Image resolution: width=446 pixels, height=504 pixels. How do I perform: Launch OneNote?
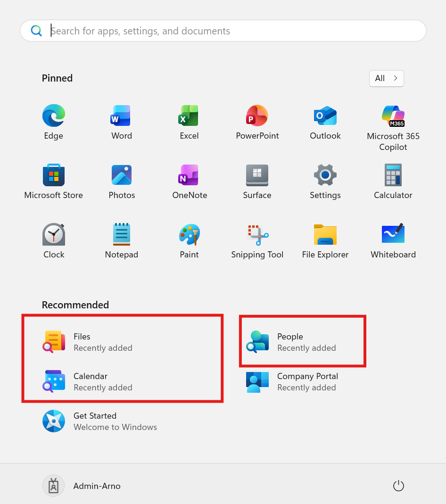click(x=189, y=181)
